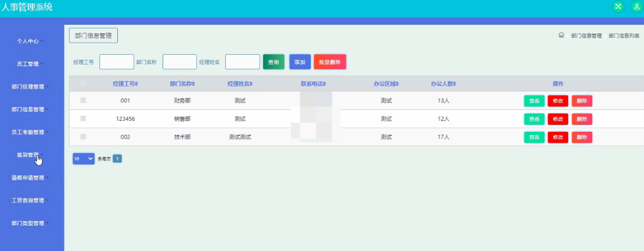Click 查看 button for 销售部 row
Viewport: 644px width, 251px height.
pyautogui.click(x=534, y=119)
